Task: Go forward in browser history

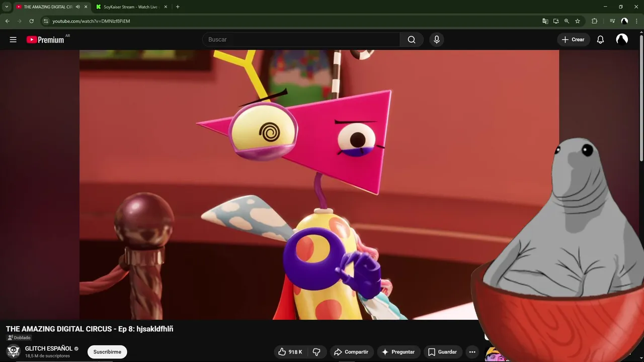Action: (20, 21)
